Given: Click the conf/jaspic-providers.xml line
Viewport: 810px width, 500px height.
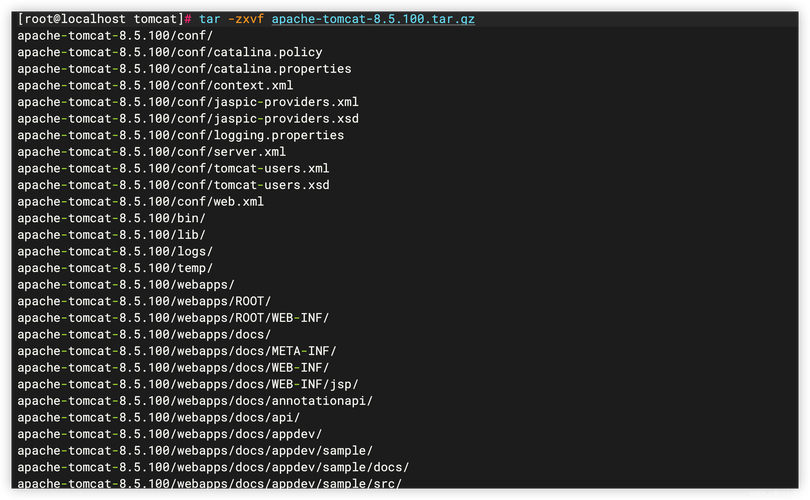Looking at the screenshot, I should (188, 102).
